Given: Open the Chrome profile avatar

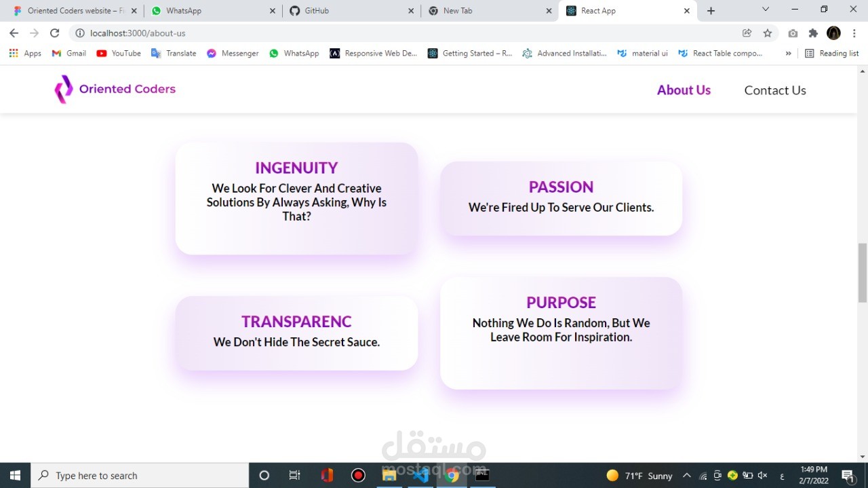Looking at the screenshot, I should [834, 33].
